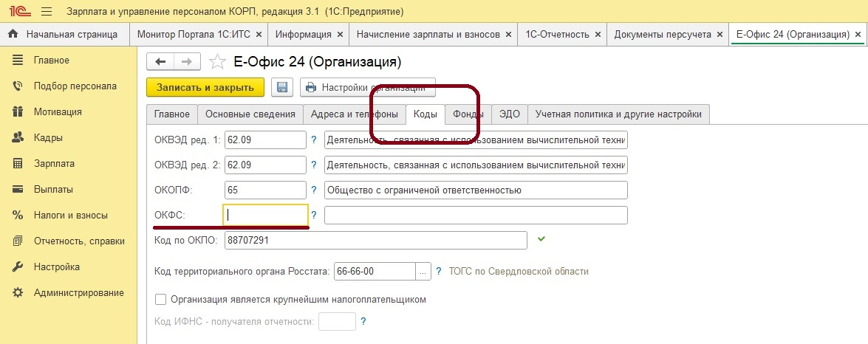The width and height of the screenshot is (868, 344).
Task: Click the back navigation arrow
Action: coord(160,61)
